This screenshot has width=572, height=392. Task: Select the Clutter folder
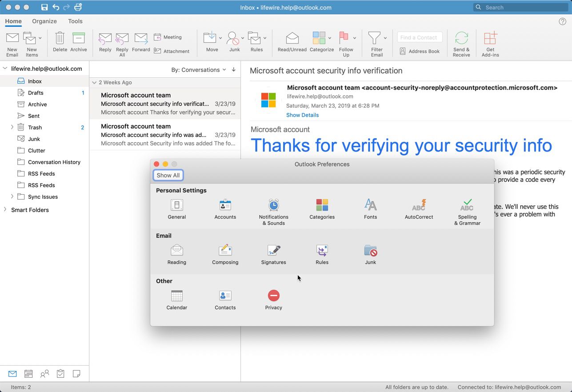(44, 151)
